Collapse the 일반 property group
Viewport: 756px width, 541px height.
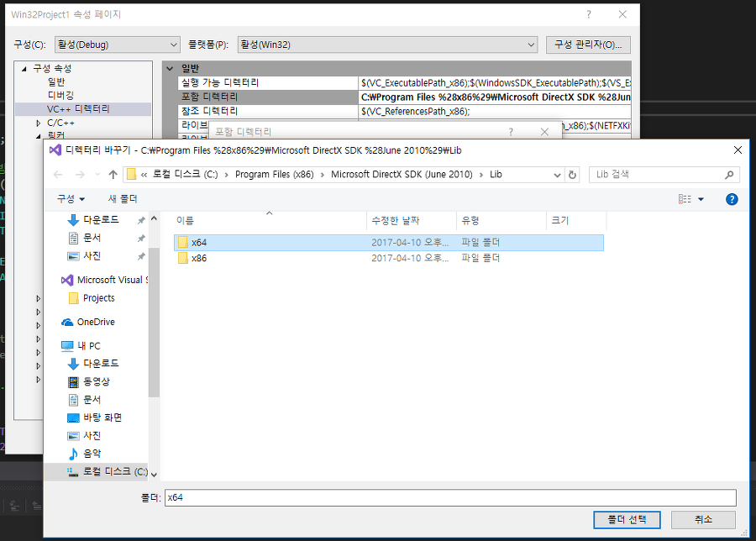(x=170, y=69)
